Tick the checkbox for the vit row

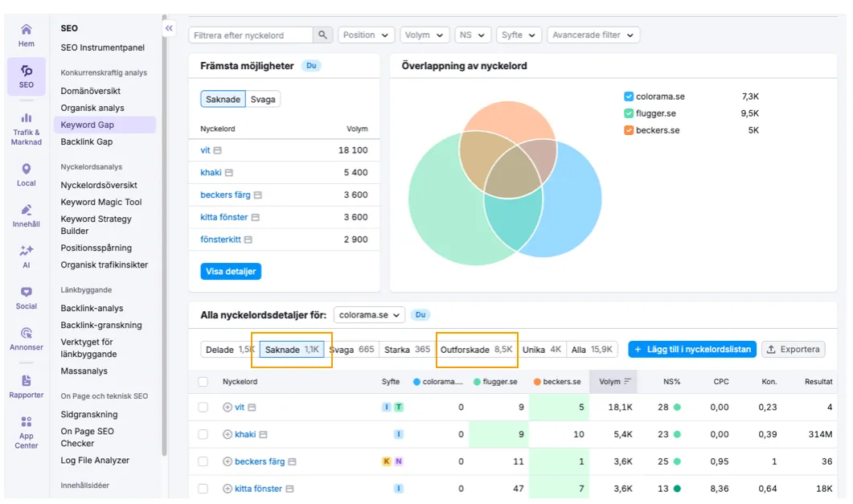(x=203, y=408)
